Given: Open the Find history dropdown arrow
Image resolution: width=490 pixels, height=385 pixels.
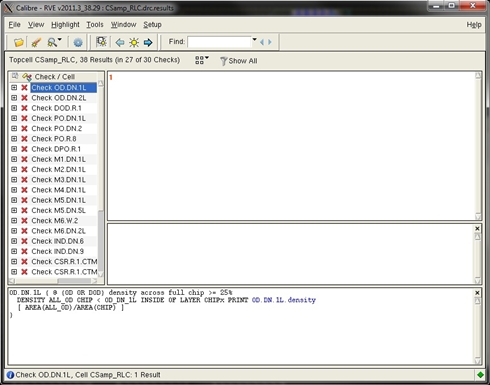Looking at the screenshot, I should pyautogui.click(x=254, y=40).
